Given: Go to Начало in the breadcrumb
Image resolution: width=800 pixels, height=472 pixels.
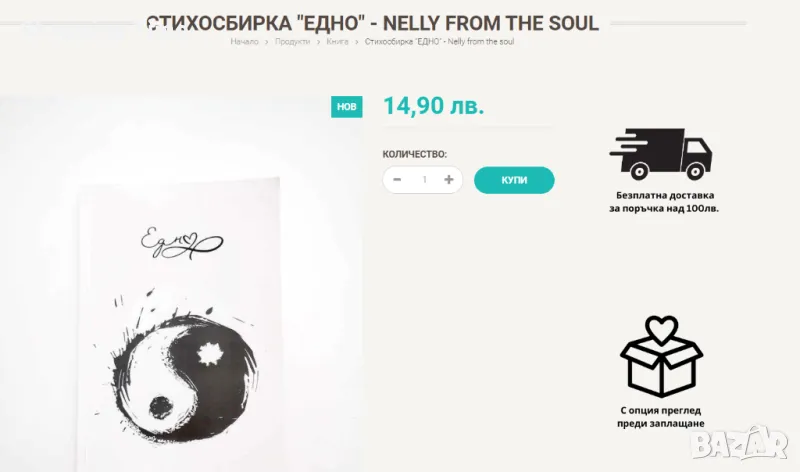Looking at the screenshot, I should [244, 42].
